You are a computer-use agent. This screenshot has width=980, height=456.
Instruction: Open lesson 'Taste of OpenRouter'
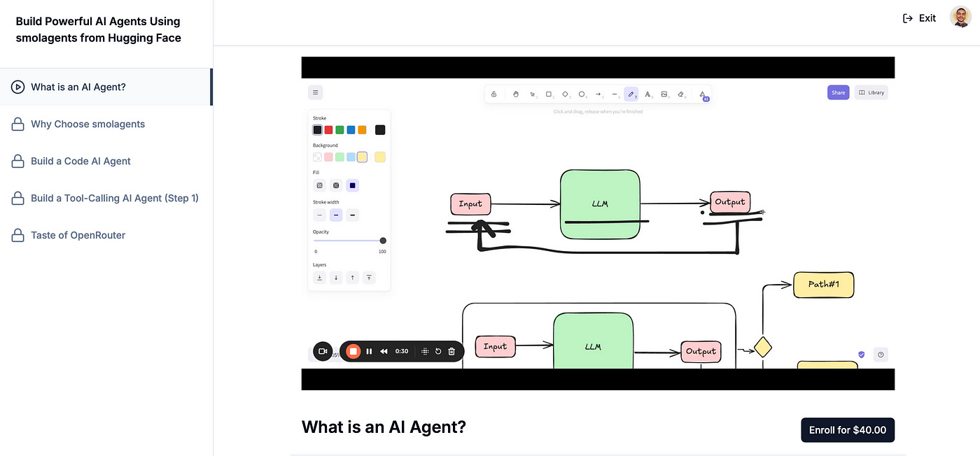click(105, 236)
